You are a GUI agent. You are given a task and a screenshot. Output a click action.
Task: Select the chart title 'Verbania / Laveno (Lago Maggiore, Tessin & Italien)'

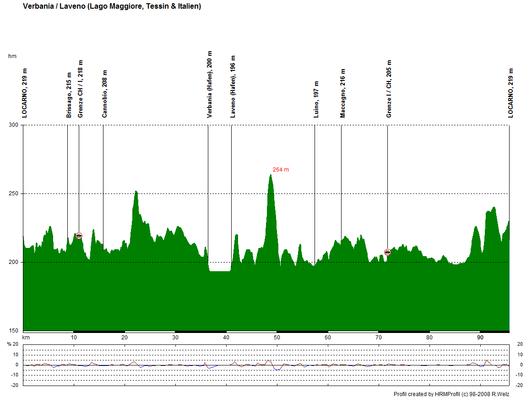click(x=112, y=6)
